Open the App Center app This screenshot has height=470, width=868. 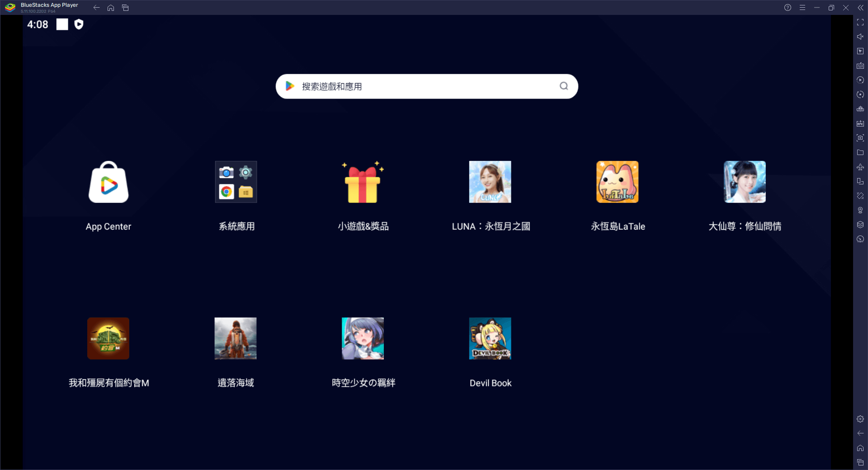coord(108,182)
